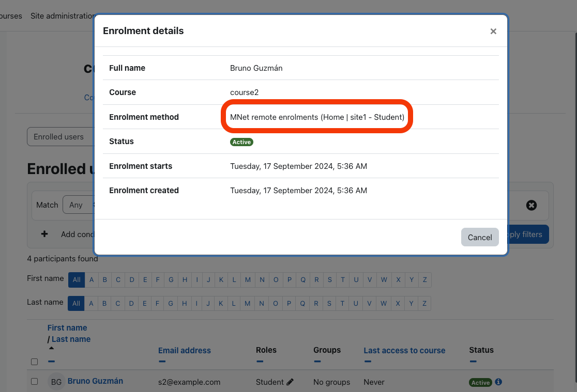
Task: Click the Active status badge in the dialog
Action: pyautogui.click(x=241, y=142)
